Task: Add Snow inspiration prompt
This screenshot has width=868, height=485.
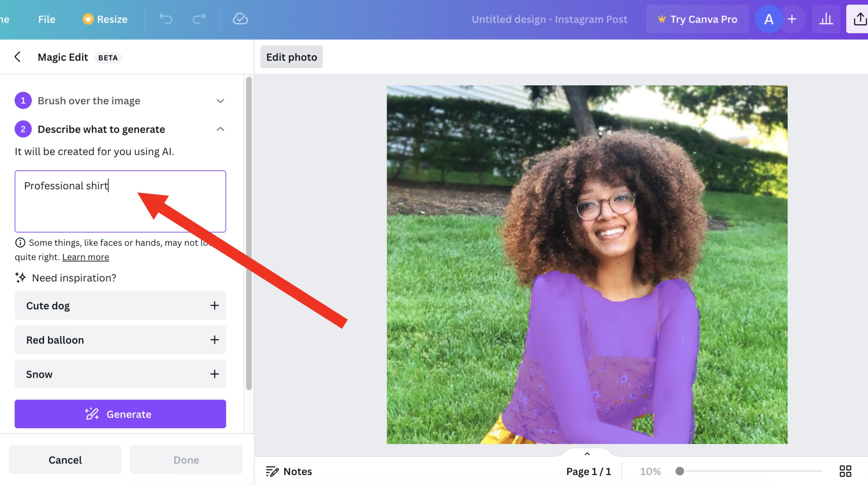Action: tap(214, 374)
